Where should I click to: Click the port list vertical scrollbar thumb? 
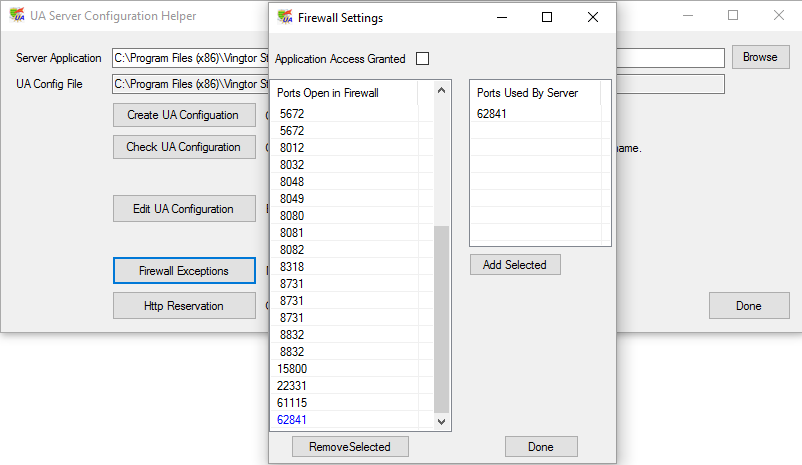[441, 318]
